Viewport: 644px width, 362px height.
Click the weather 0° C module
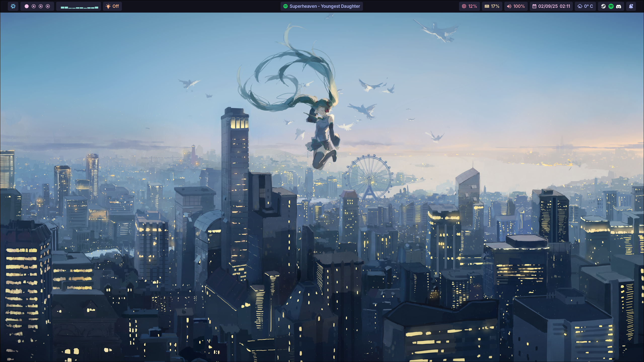[x=585, y=6]
